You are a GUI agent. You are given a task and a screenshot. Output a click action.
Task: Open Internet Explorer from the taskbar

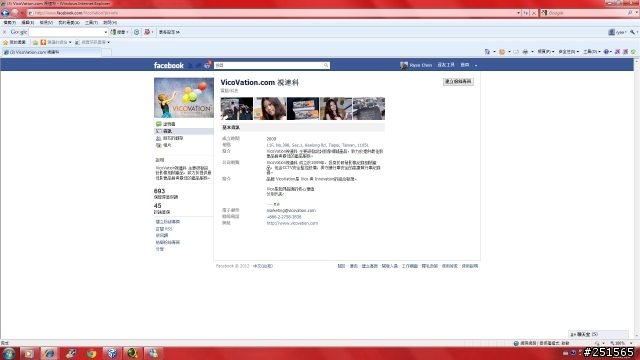(x=49, y=353)
